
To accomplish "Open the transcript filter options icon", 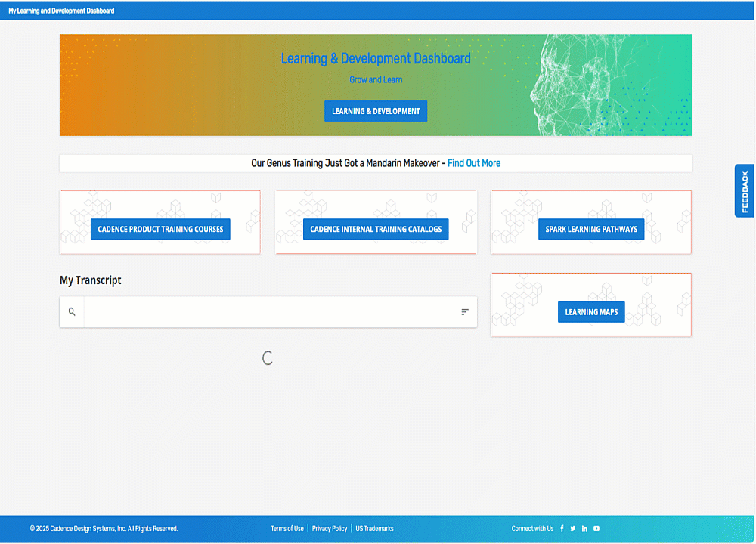I will (465, 312).
